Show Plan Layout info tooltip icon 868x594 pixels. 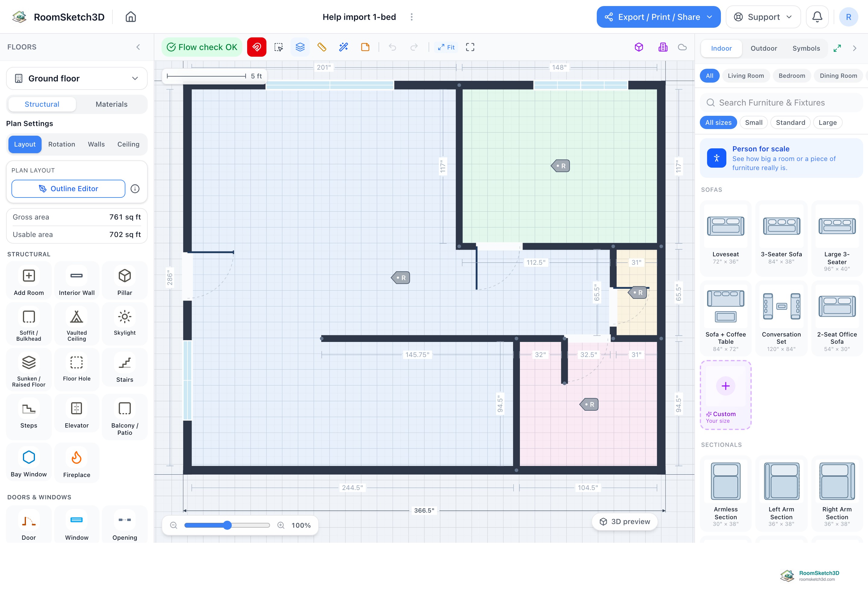click(135, 189)
